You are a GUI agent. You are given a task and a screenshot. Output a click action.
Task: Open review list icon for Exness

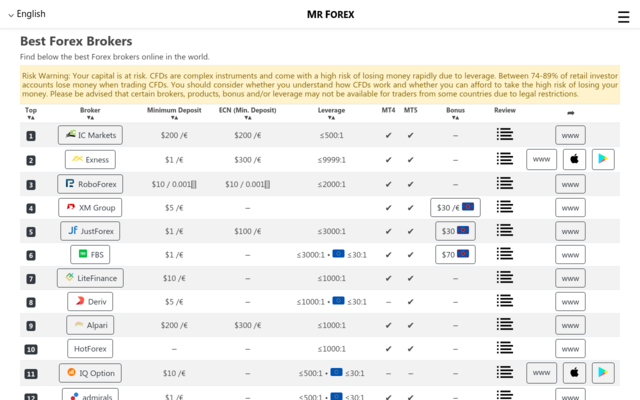(505, 159)
